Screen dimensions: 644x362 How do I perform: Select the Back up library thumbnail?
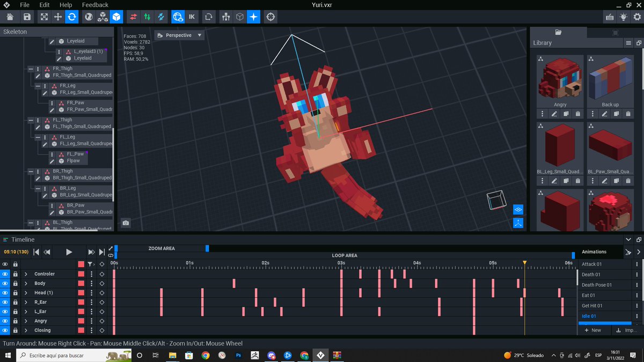coord(610,77)
